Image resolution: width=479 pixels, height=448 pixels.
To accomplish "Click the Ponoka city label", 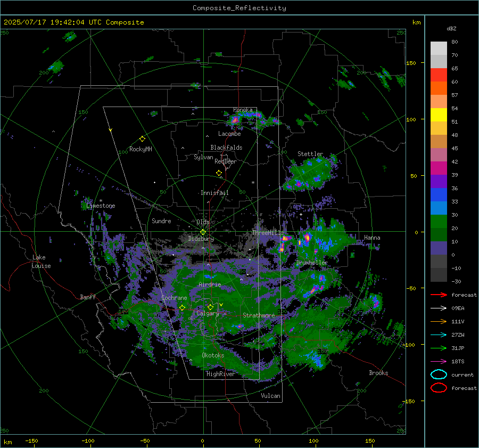I will tap(243, 110).
